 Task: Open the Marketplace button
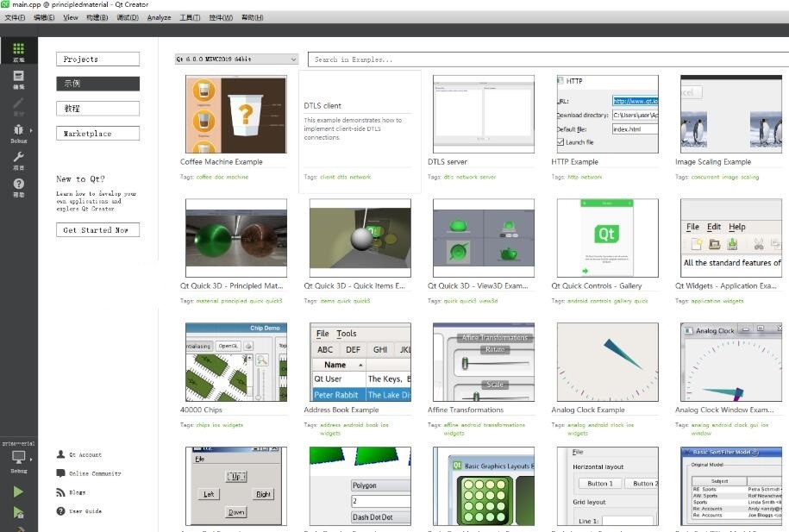tap(97, 134)
